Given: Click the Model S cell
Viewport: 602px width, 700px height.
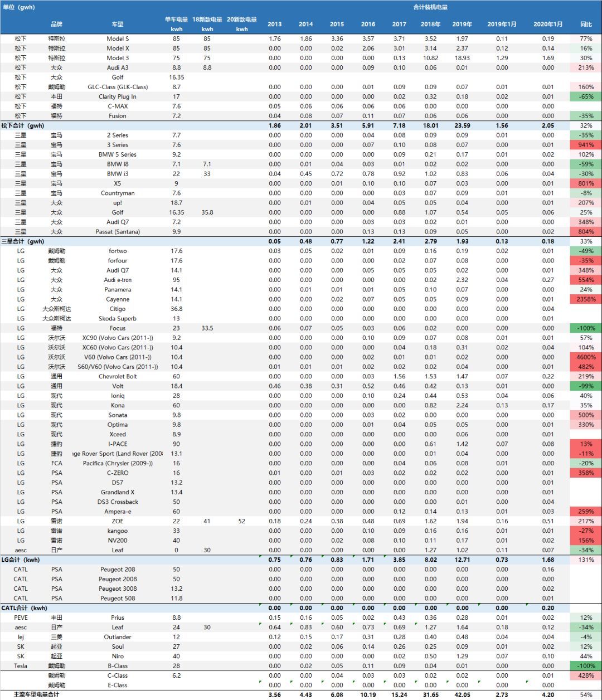Looking at the screenshot, I should point(118,39).
